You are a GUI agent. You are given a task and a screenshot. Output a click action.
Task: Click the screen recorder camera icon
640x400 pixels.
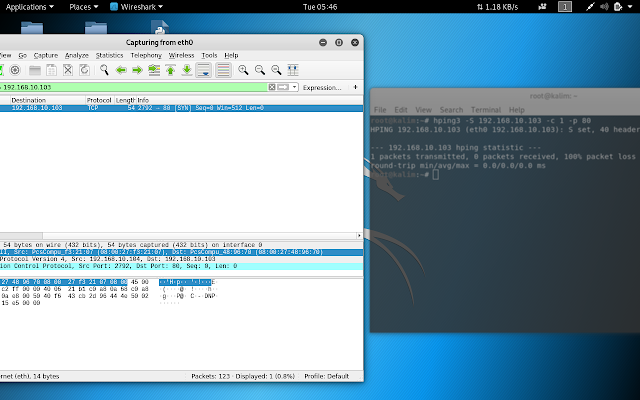pyautogui.click(x=542, y=7)
